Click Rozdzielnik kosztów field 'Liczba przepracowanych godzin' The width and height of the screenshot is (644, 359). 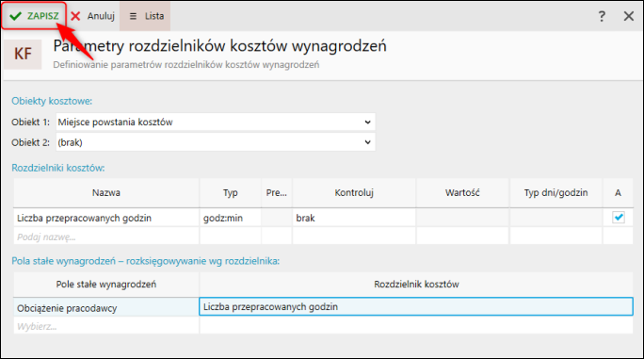click(x=416, y=307)
